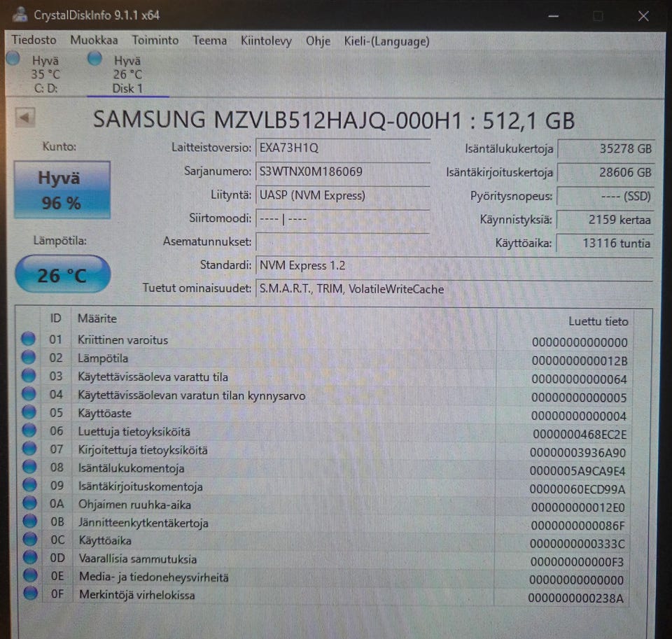Open the Tiedosto menu

34,40
